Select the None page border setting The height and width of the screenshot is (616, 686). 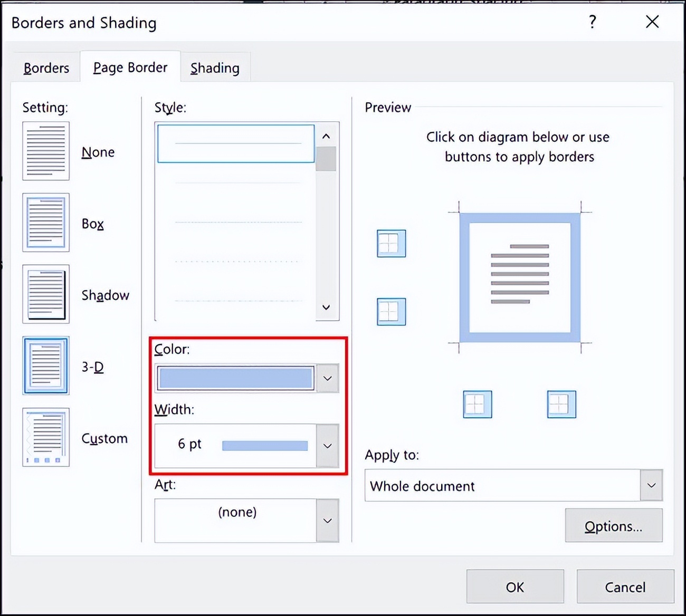pyautogui.click(x=46, y=151)
